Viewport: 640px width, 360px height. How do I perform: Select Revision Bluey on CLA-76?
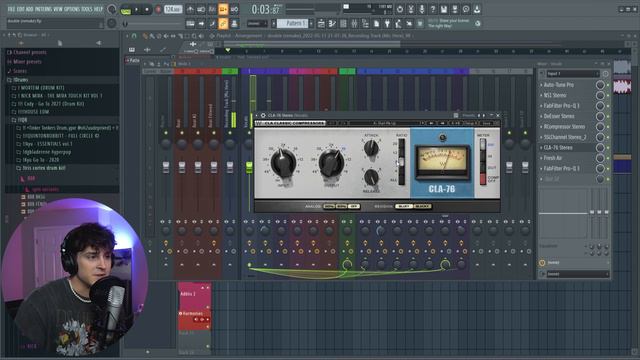coord(404,206)
